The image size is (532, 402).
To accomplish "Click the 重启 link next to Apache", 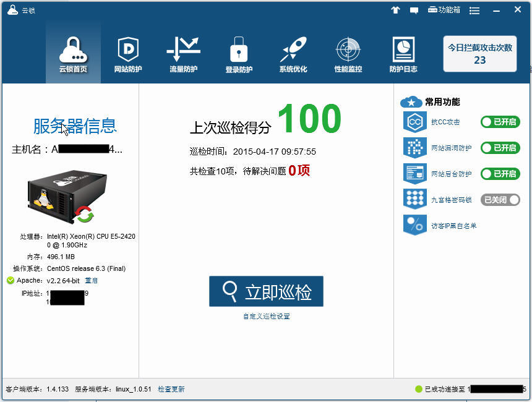I will (x=91, y=281).
